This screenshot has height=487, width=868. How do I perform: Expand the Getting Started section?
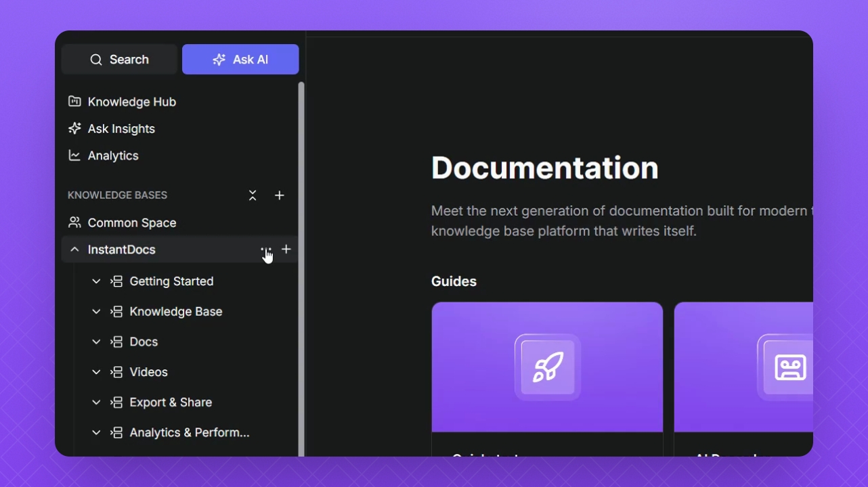tap(96, 281)
